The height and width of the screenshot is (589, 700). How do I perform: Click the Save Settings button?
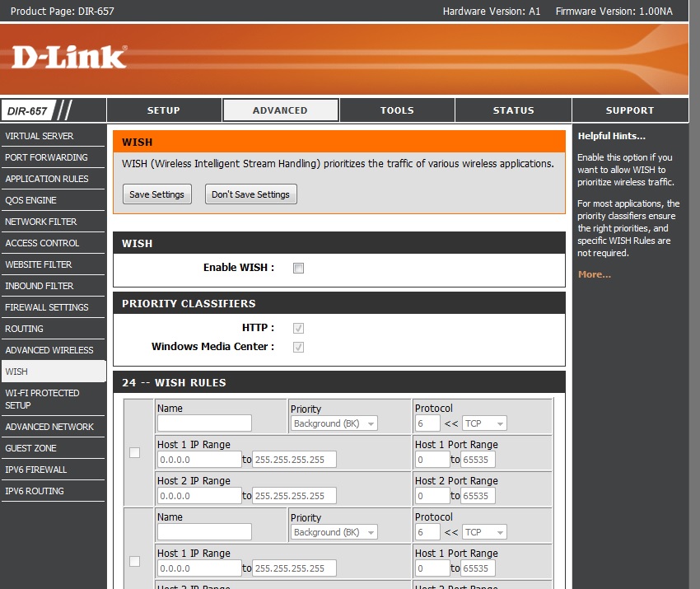156,194
